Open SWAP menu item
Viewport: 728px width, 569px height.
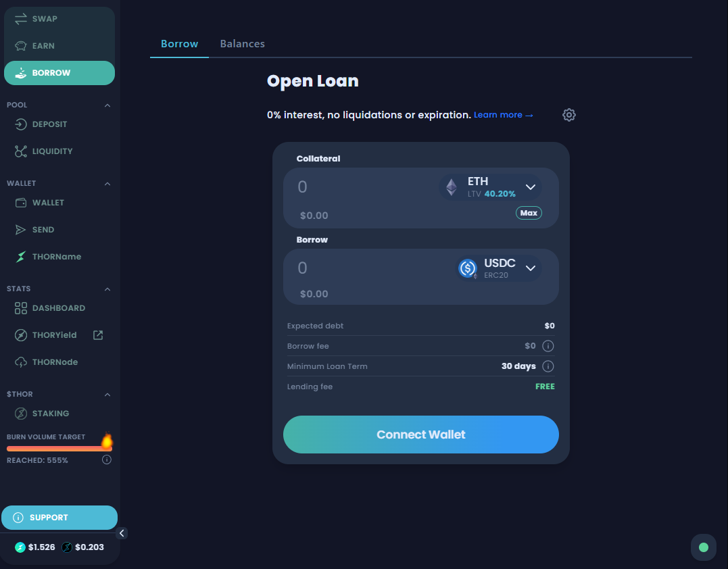click(59, 19)
